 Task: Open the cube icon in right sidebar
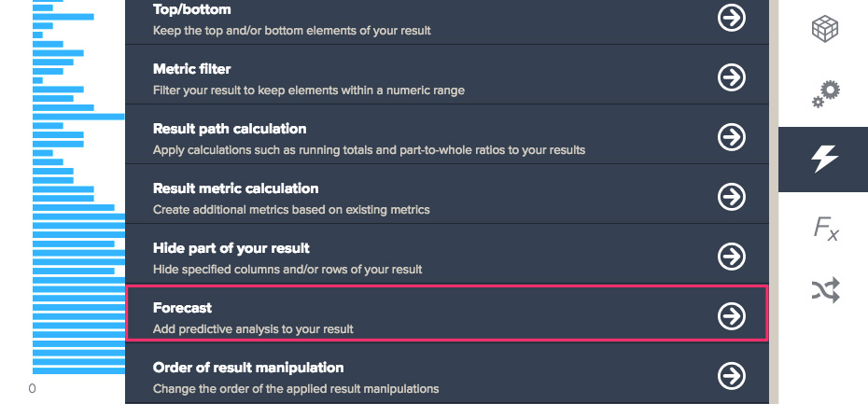point(824,28)
